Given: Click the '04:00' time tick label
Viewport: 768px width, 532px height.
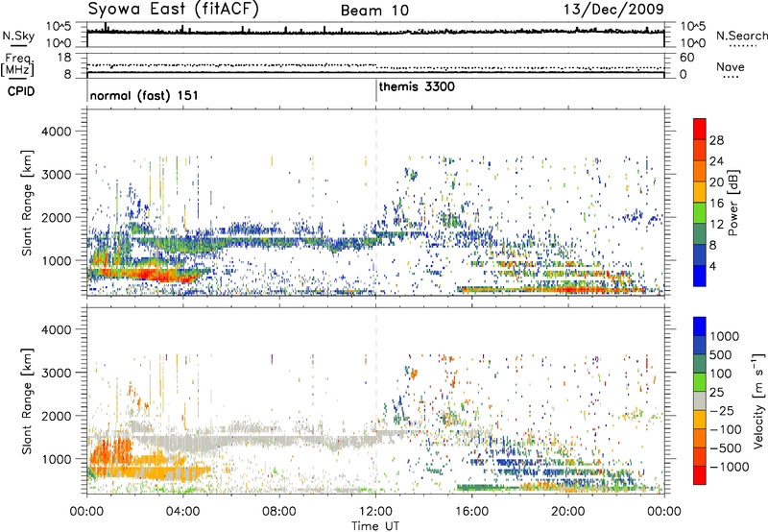Looking at the screenshot, I should [x=183, y=512].
